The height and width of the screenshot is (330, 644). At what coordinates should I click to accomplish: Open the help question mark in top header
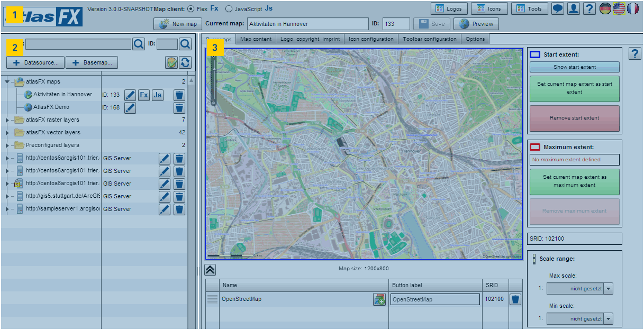tap(589, 8)
